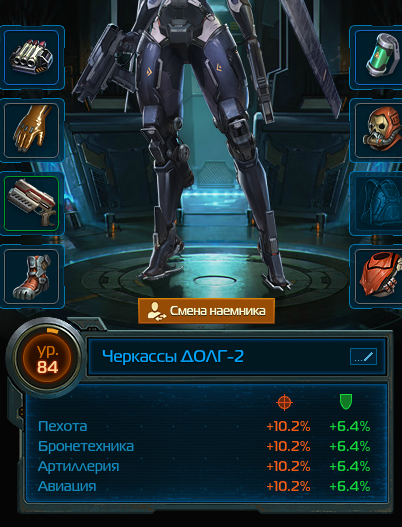Click the orange crosshair attack icon
Viewport: 402px width, 527px height.
point(284,402)
